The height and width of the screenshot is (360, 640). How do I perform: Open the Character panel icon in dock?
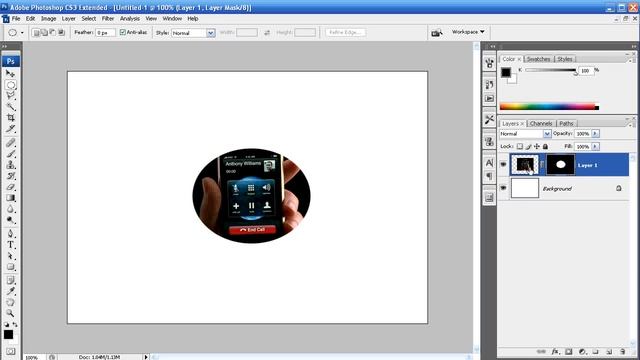[x=489, y=163]
